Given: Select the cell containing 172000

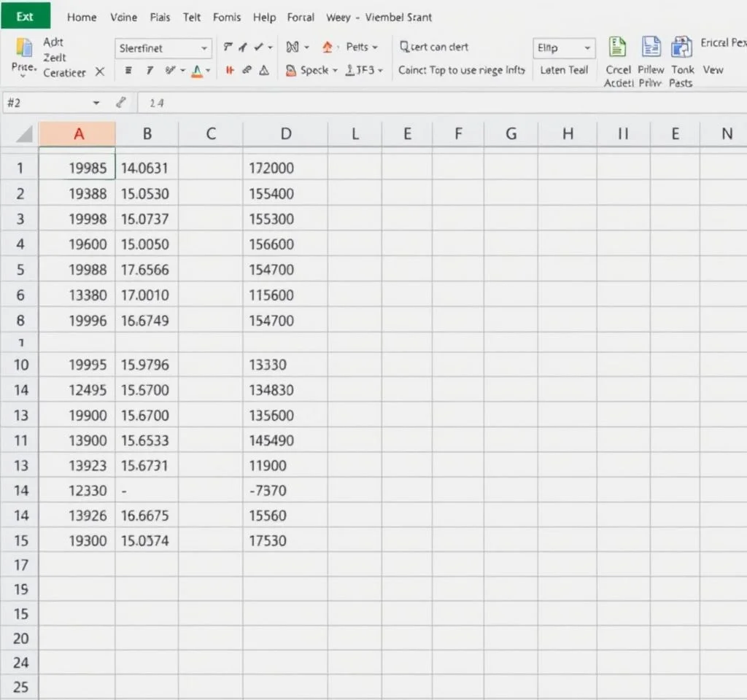Looking at the screenshot, I should (x=285, y=167).
